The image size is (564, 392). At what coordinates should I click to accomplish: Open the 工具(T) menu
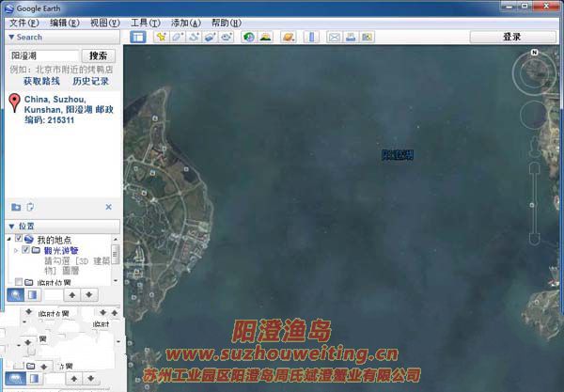click(144, 22)
